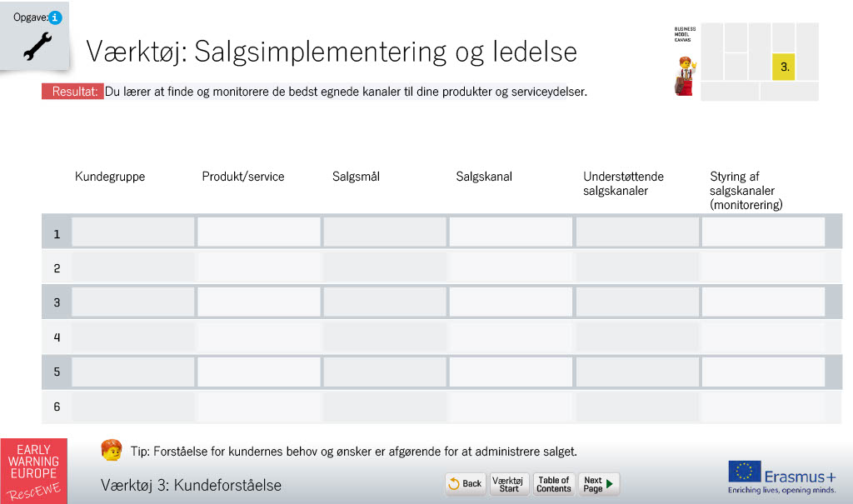Image resolution: width=853 pixels, height=504 pixels.
Task: Click the wrench tool icon
Action: click(x=37, y=47)
